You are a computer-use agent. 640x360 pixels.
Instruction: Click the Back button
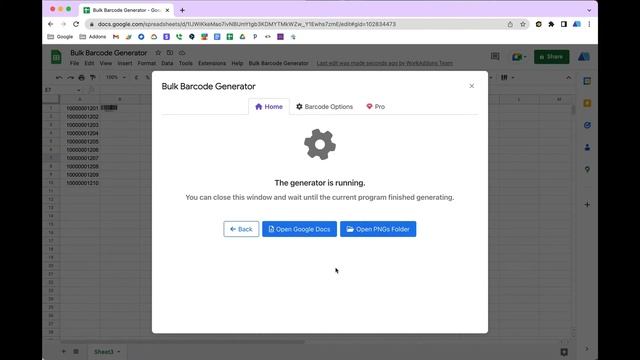pos(241,229)
